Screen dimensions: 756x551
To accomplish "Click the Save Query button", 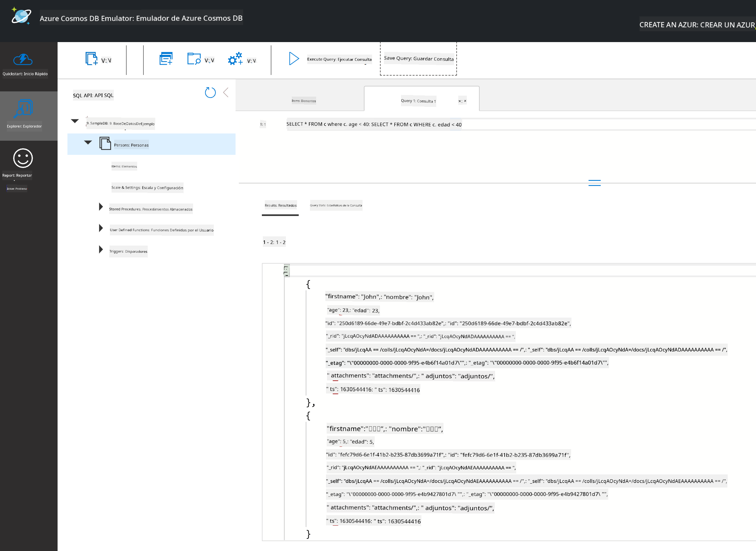I will 418,59.
